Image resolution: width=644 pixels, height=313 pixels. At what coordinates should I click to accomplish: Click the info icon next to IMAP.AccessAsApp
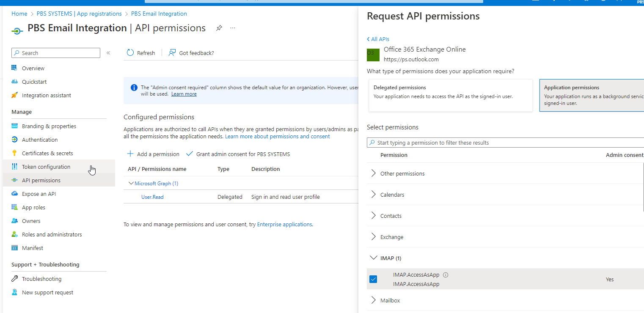445,275
